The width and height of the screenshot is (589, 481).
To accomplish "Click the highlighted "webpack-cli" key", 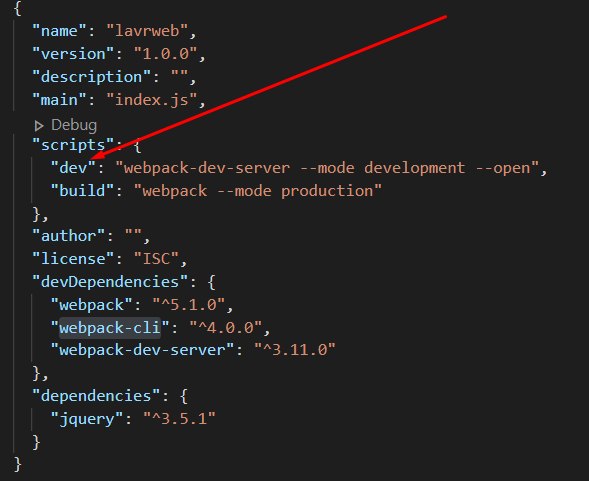I will pos(110,328).
